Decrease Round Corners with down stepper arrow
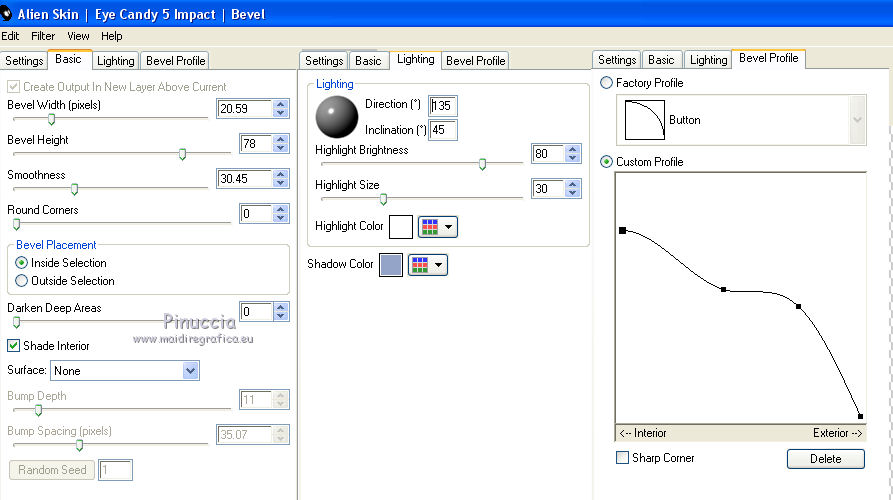The height and width of the screenshot is (500, 893). [280, 218]
